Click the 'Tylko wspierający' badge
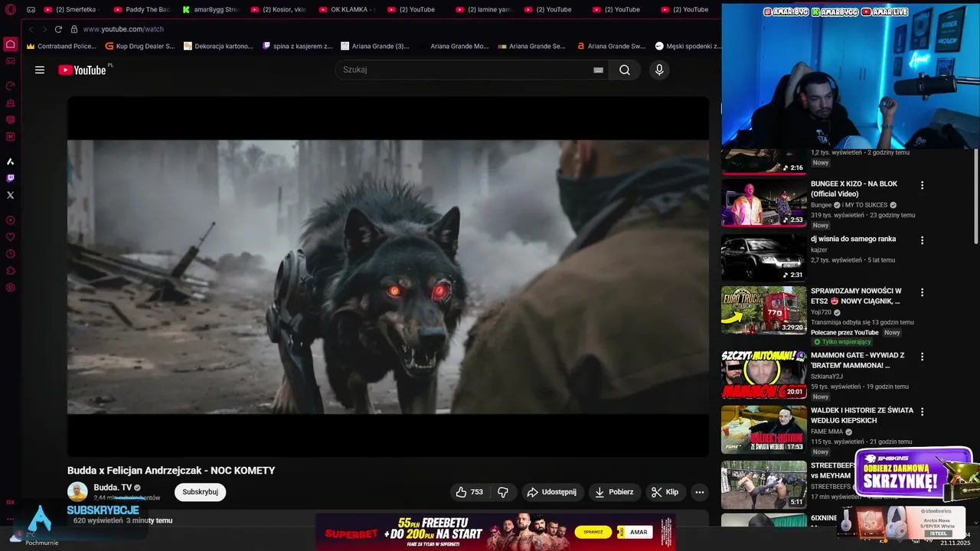 (842, 342)
